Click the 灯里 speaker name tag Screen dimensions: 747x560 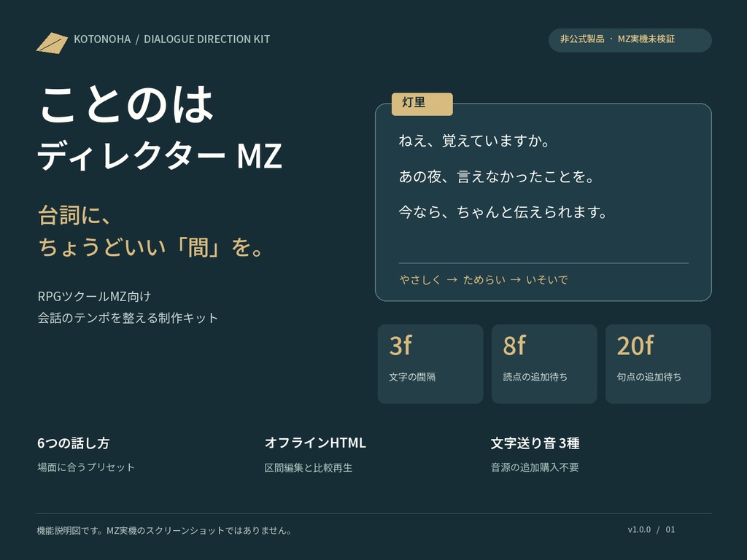pyautogui.click(x=422, y=104)
